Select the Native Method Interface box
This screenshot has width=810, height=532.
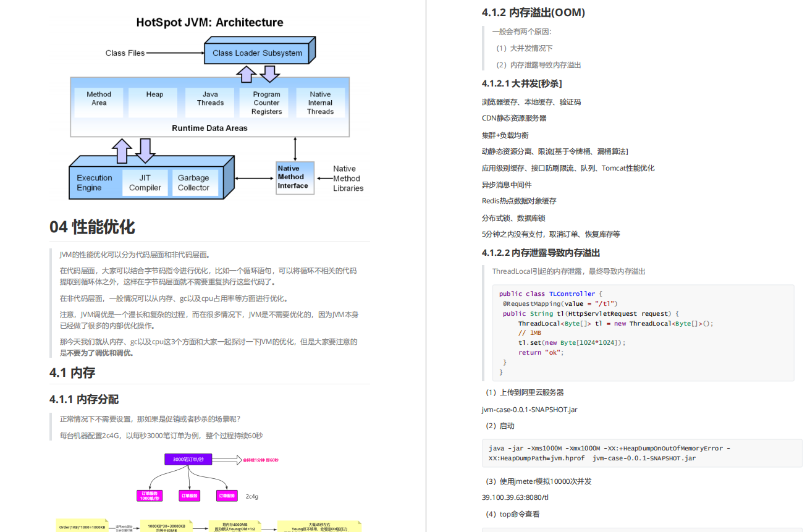point(294,177)
